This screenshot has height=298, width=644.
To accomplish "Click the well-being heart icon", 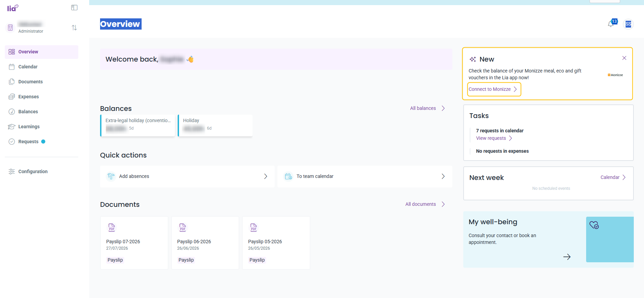I will pos(594,225).
